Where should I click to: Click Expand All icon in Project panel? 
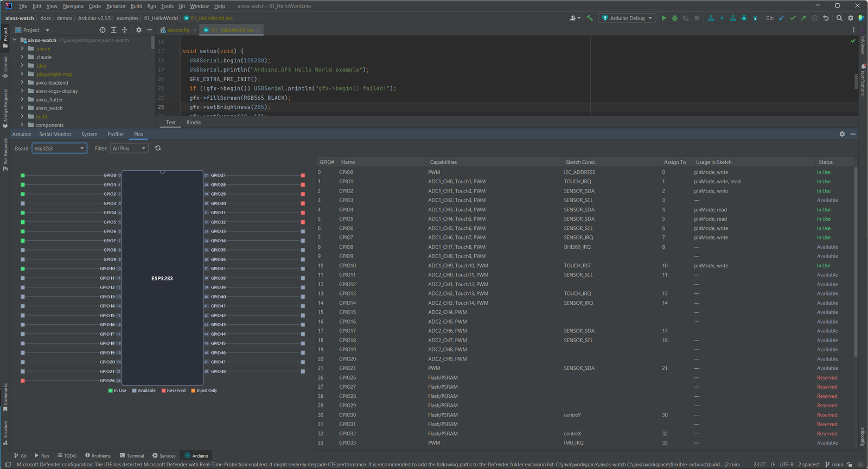tap(113, 30)
